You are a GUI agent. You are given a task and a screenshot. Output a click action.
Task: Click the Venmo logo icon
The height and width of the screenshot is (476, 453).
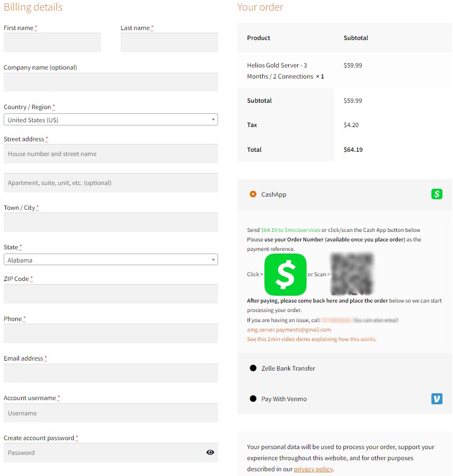[437, 399]
